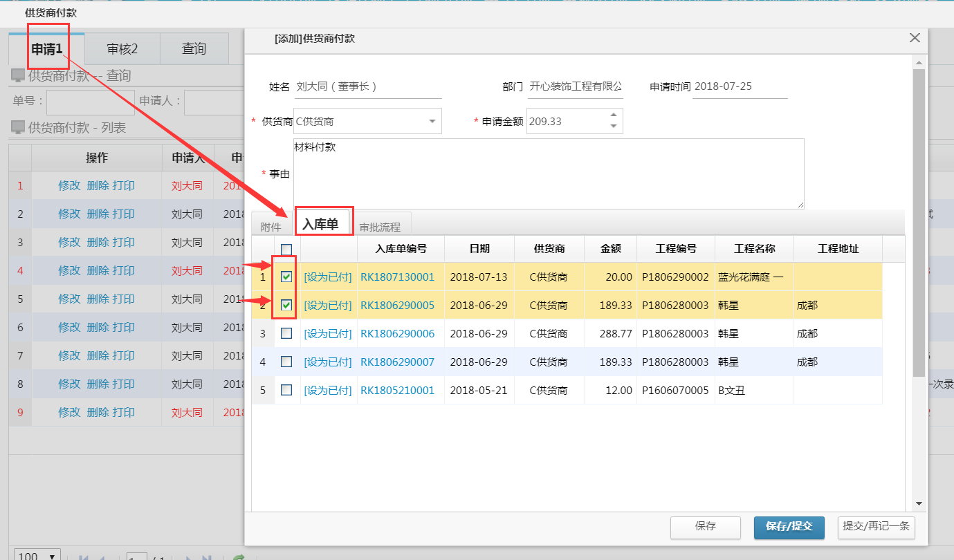954x560 pixels.
Task: Click the 保存/提交 button
Action: pos(789,527)
